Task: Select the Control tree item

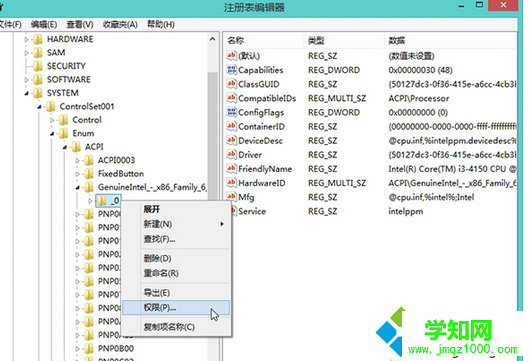Action: point(87,120)
